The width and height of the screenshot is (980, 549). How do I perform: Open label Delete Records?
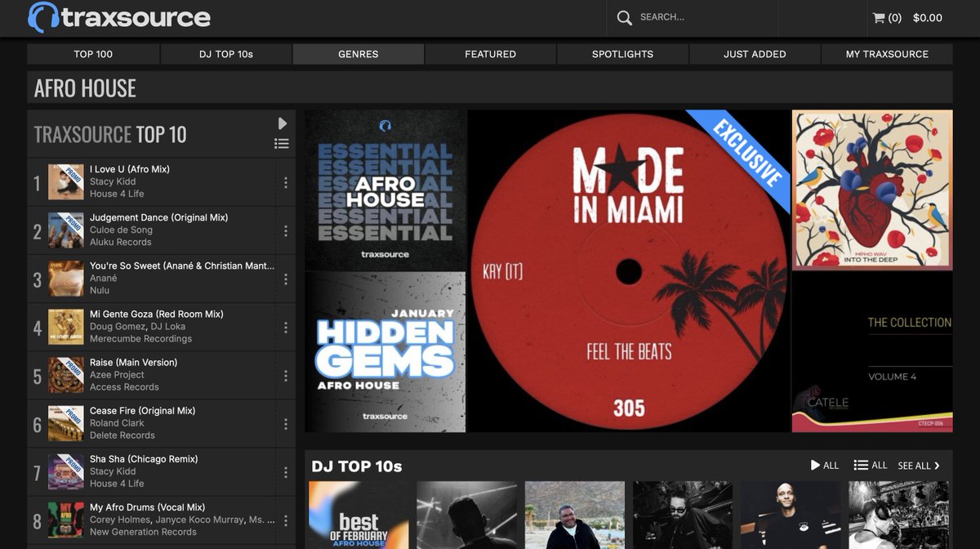click(122, 435)
